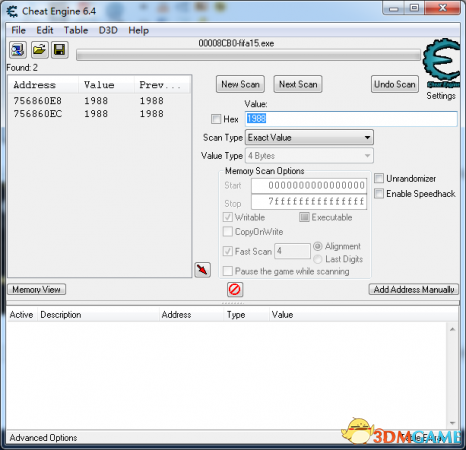The image size is (466, 450).
Task: Select address 756860EC in results
Action: 99,114
